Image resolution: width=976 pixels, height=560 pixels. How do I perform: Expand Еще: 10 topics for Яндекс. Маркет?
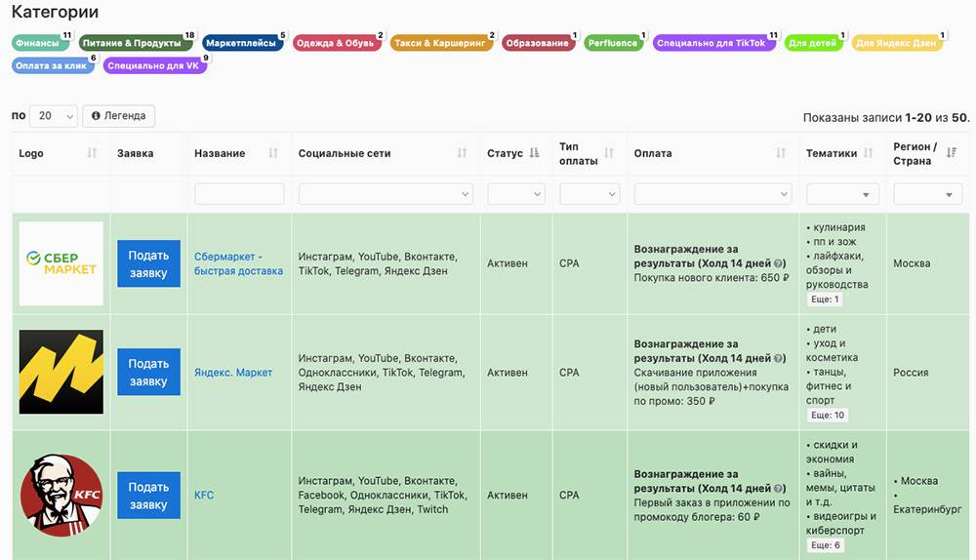(x=828, y=415)
